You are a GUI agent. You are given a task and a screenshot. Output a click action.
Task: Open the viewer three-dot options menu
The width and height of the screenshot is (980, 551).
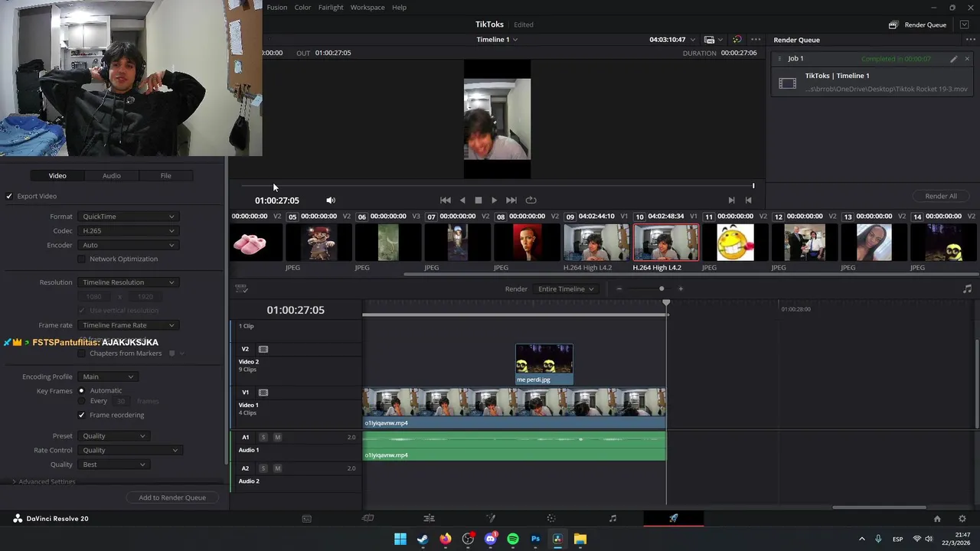(756, 39)
